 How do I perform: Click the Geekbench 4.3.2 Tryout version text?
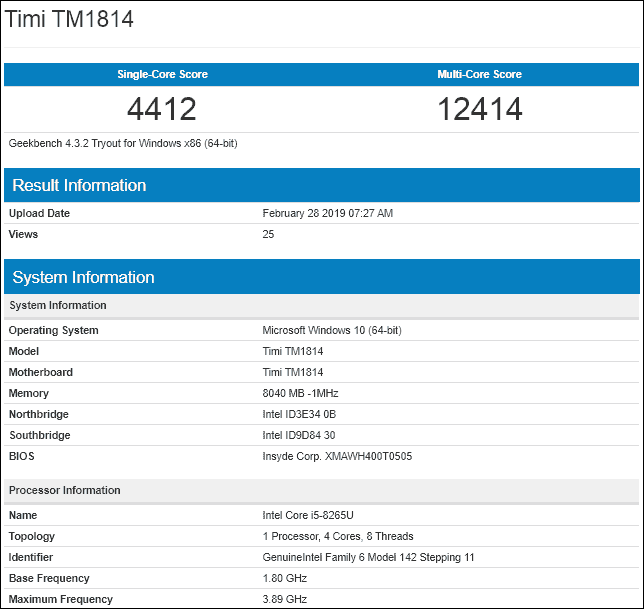click(123, 143)
